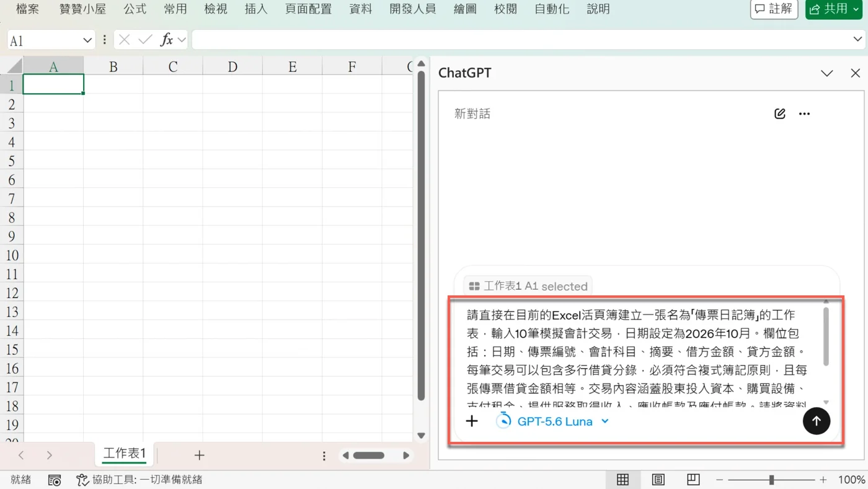Add a new worksheet with plus button

(x=199, y=455)
